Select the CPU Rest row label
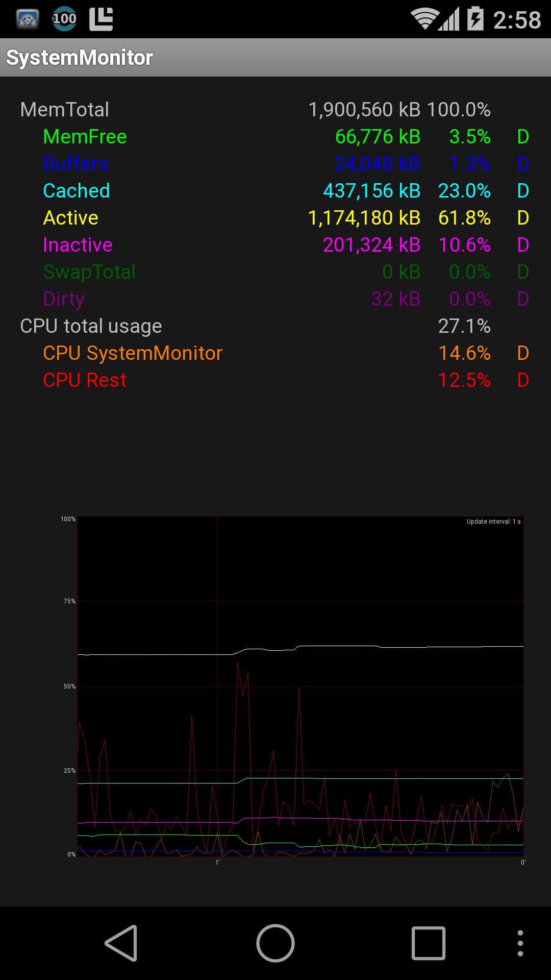551x980 pixels. [x=85, y=380]
